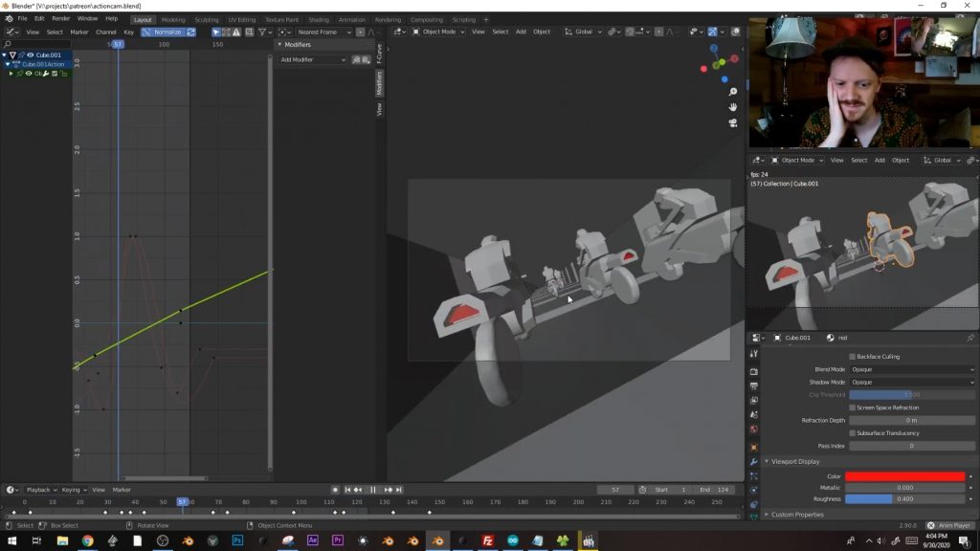Open the World properties tab icon

click(x=754, y=430)
